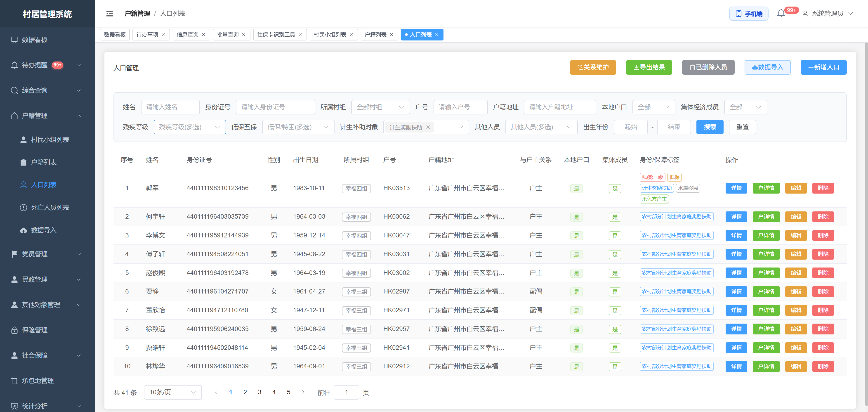Click 删除 for 李博文
This screenshot has width=868, height=412.
click(823, 235)
